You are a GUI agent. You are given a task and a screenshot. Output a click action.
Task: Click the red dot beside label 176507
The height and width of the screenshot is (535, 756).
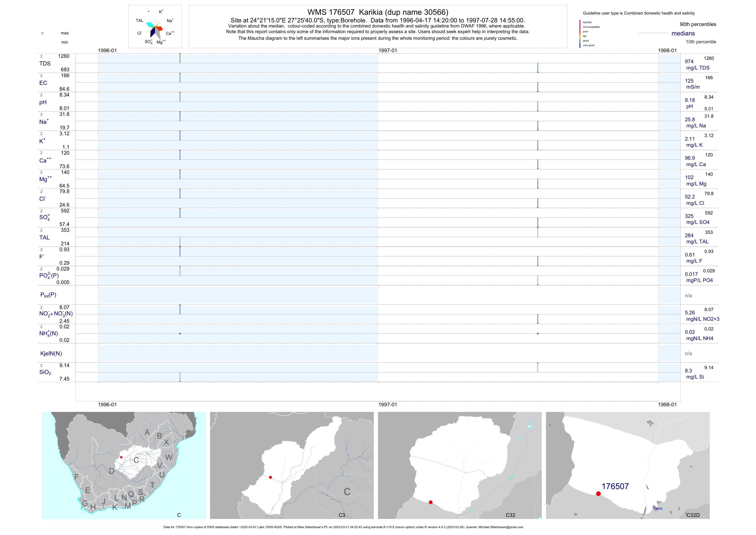pos(598,493)
